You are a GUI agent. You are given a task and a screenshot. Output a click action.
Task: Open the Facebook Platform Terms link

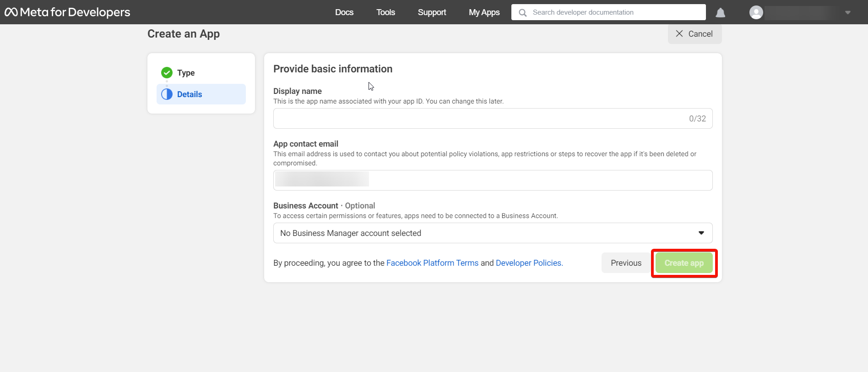click(432, 263)
